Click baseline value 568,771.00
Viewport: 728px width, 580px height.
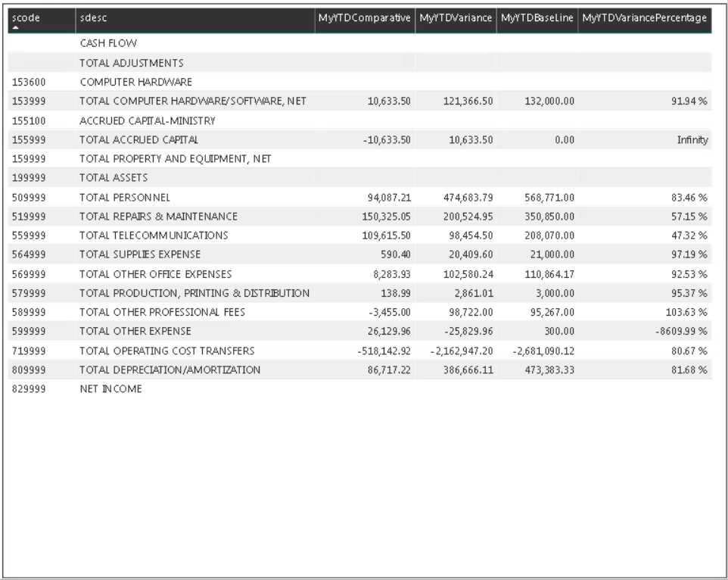pos(549,198)
